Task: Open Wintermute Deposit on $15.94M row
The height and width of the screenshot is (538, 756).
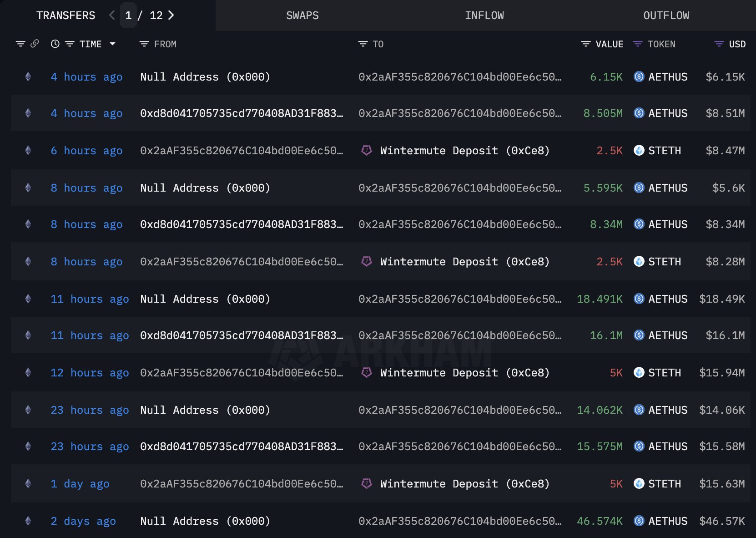Action: point(465,373)
